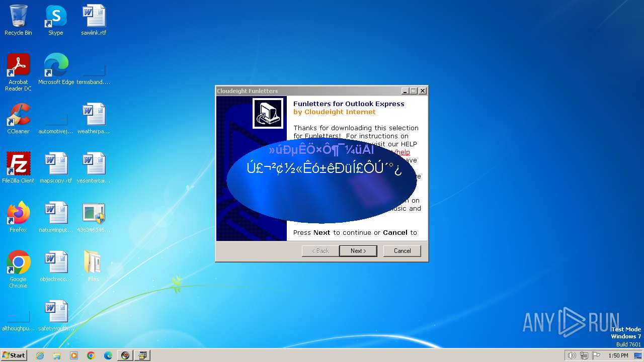This screenshot has width=644, height=362.
Task: Open Chrome from the taskbar
Action: click(x=91, y=355)
